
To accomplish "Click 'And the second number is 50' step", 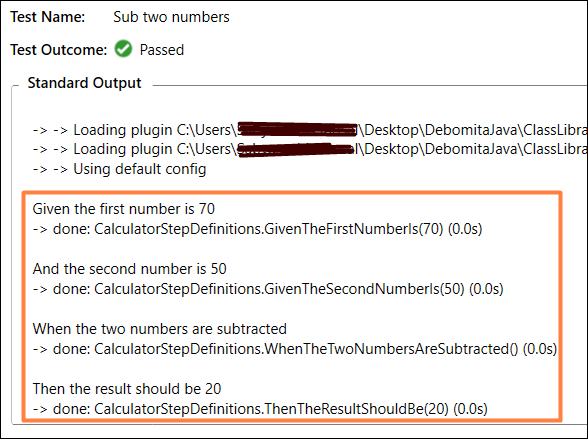I will 129,269.
